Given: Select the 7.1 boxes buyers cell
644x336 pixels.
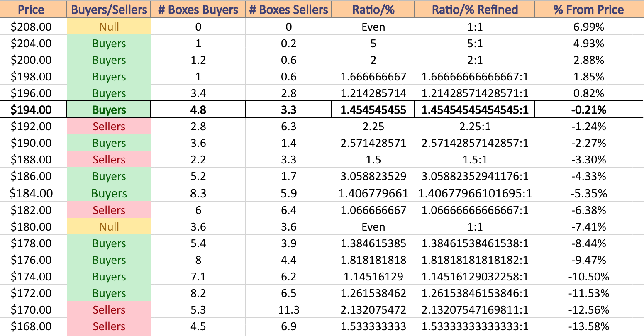Looking at the screenshot, I should coord(198,277).
